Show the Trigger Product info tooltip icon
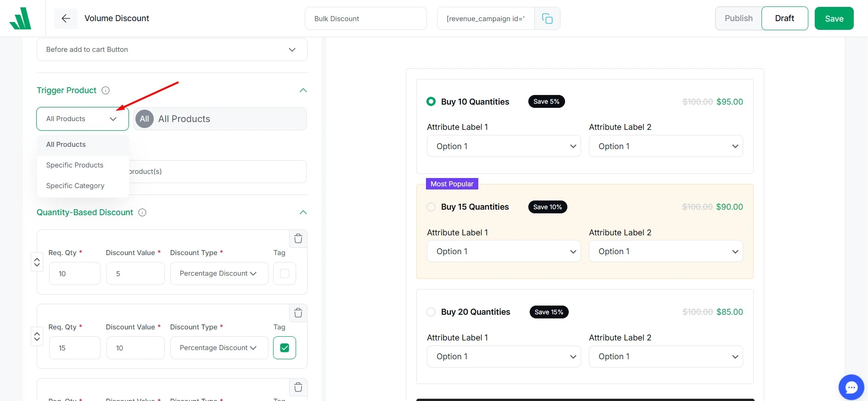This screenshot has height=401, width=868. tap(106, 90)
